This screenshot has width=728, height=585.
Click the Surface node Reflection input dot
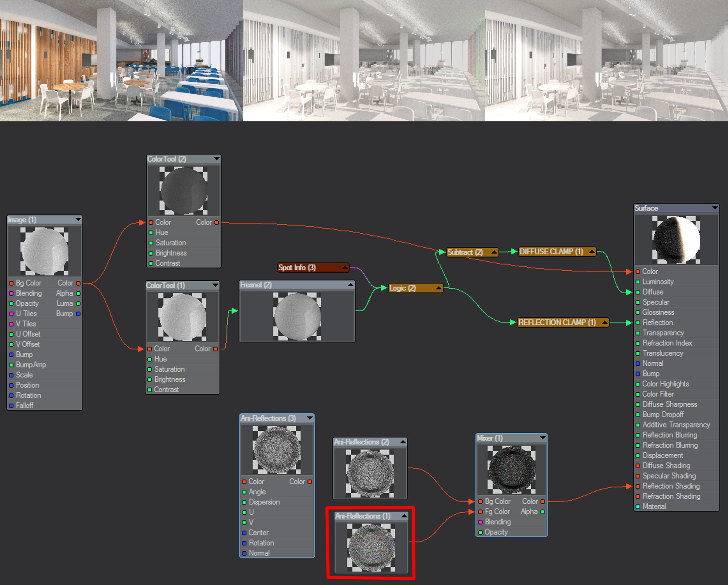tap(638, 323)
